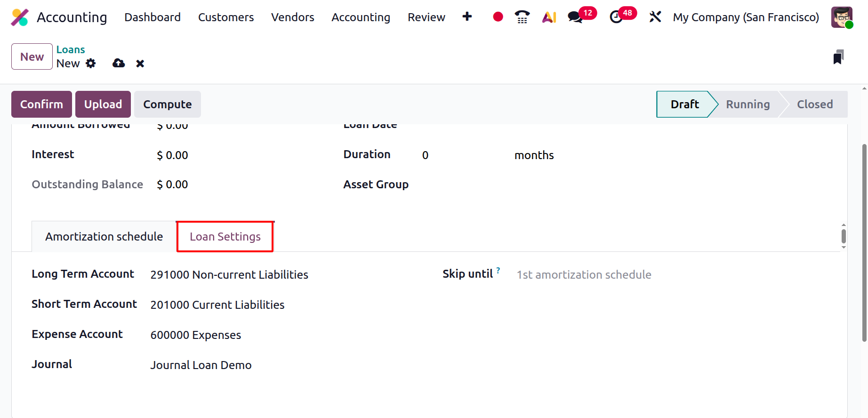The width and height of the screenshot is (868, 418).
Task: Click the Accounting app logo icon
Action: tap(20, 17)
